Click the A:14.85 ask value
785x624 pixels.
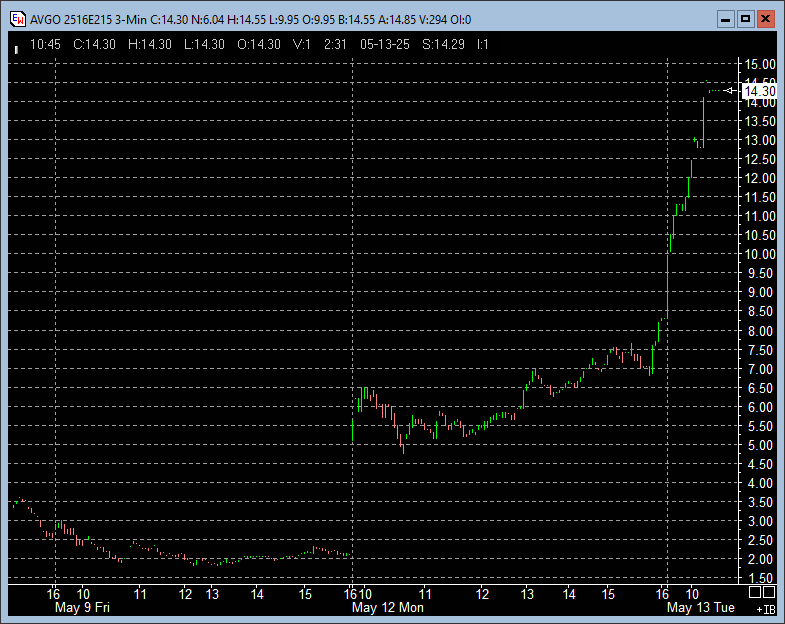(397, 20)
